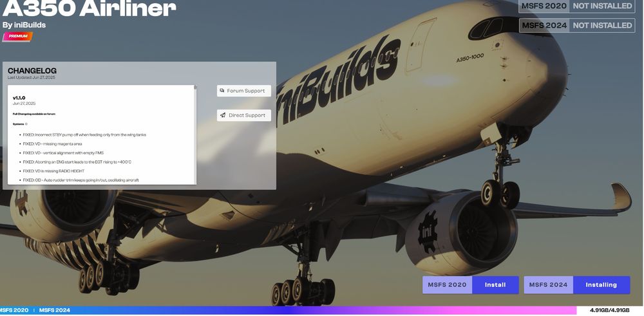Click the small icon beside Systems heading
644x316 pixels.
(x=26, y=122)
